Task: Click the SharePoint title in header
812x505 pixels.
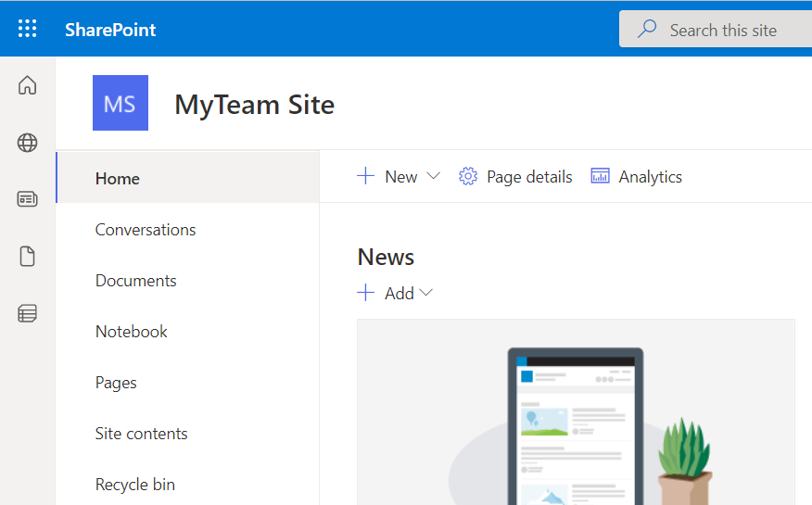Action: click(110, 30)
